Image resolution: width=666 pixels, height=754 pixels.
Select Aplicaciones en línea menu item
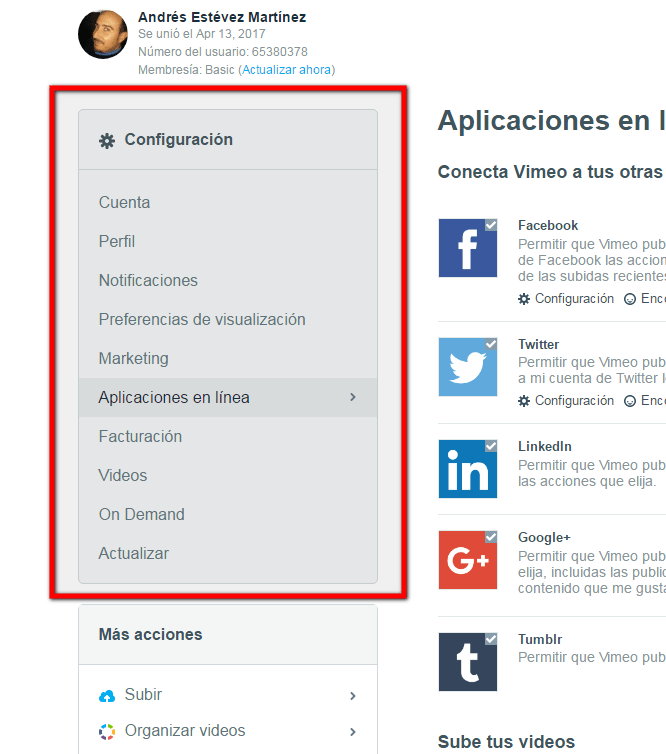[228, 397]
